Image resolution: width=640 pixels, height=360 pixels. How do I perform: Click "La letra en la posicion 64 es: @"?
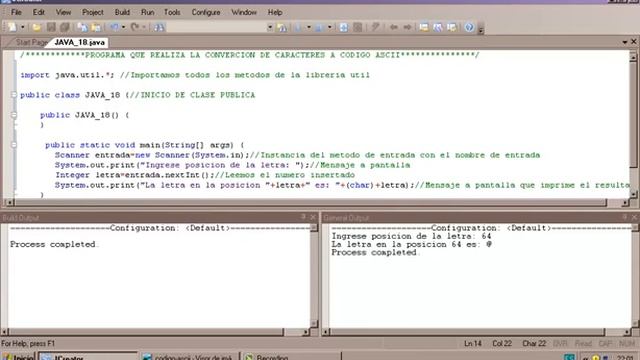[412, 244]
